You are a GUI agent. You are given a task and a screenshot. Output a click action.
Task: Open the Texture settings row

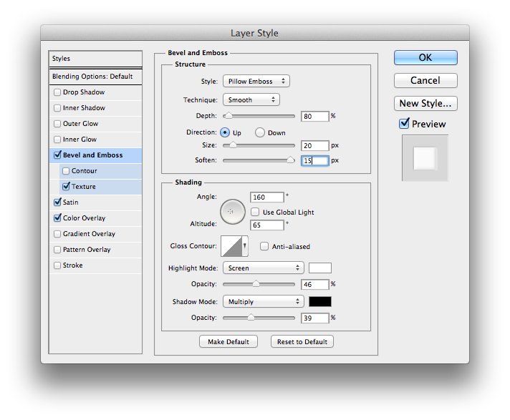pyautogui.click(x=101, y=187)
